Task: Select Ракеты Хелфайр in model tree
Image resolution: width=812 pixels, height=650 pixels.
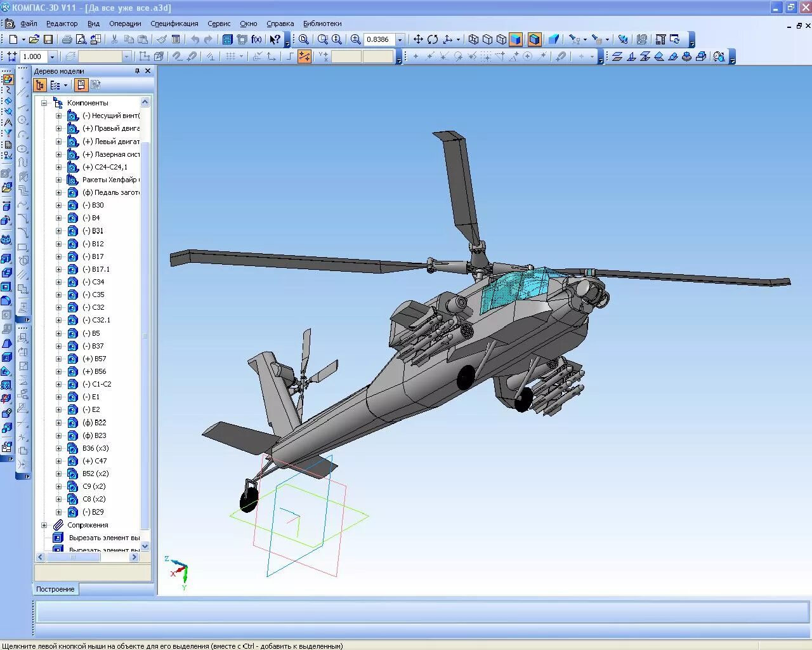Action: point(111,180)
